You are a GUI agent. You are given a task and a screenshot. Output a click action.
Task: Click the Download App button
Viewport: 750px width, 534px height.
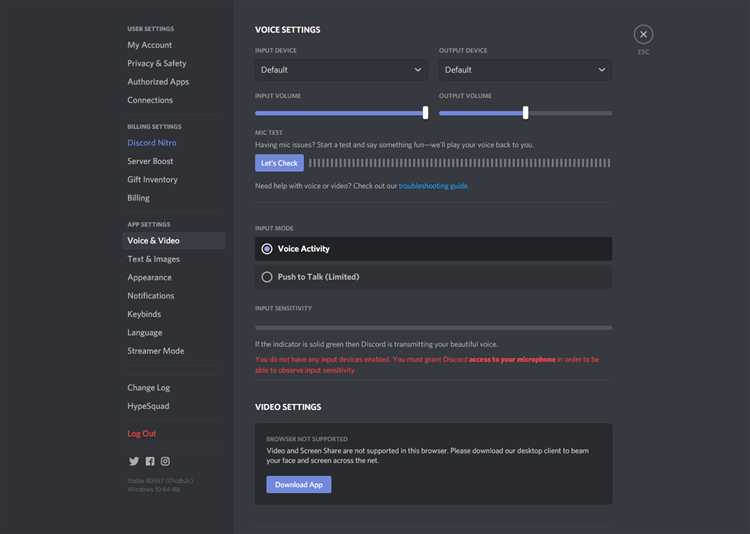(x=299, y=485)
